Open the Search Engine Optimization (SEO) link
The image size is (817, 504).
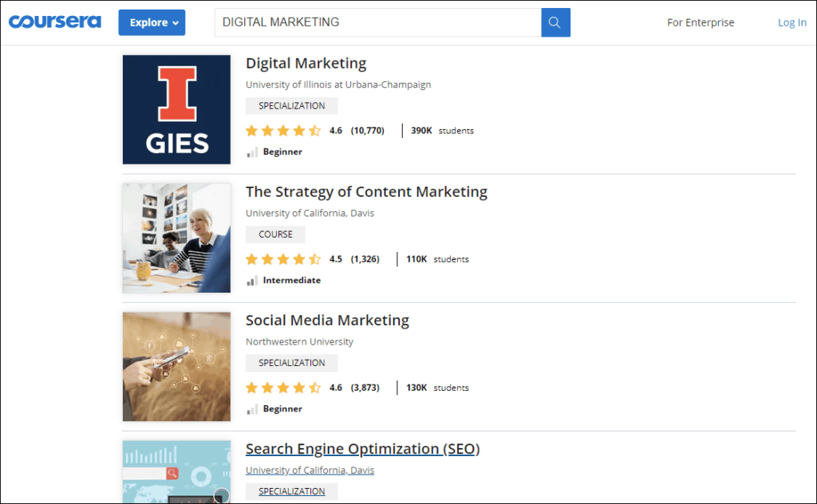coord(363,449)
